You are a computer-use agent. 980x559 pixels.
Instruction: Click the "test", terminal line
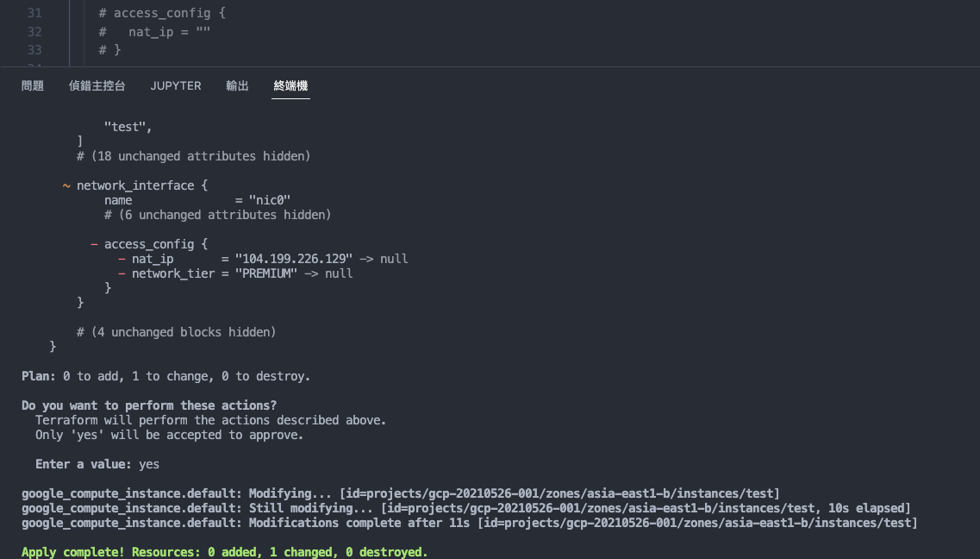coord(128,127)
